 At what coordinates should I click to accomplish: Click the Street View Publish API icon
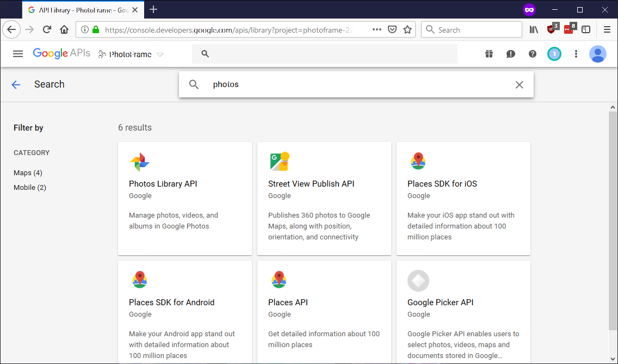click(x=280, y=161)
